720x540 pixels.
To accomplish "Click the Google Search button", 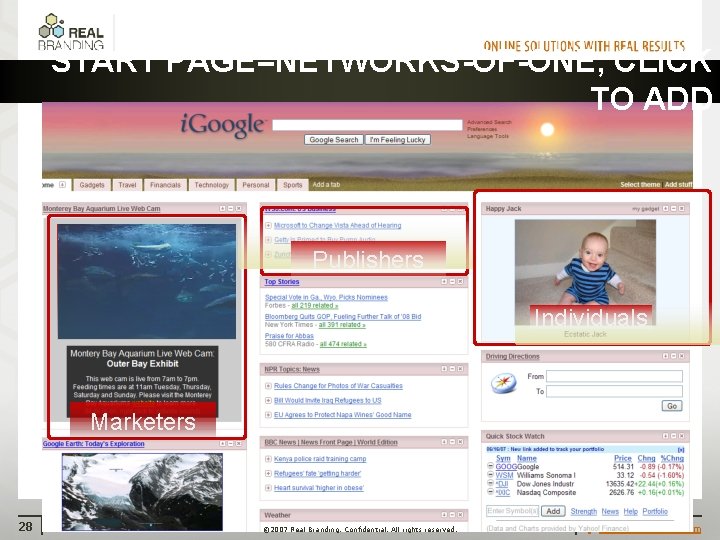I will pyautogui.click(x=334, y=140).
